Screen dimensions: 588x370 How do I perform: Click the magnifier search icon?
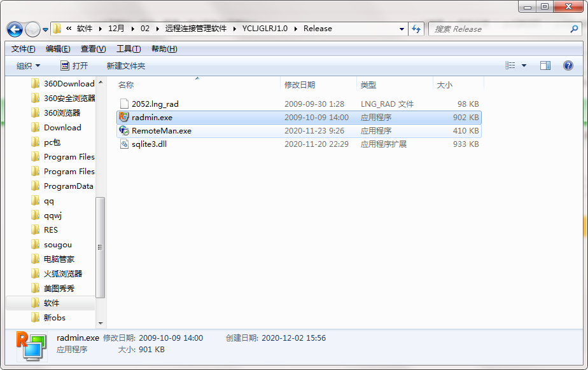pyautogui.click(x=574, y=29)
